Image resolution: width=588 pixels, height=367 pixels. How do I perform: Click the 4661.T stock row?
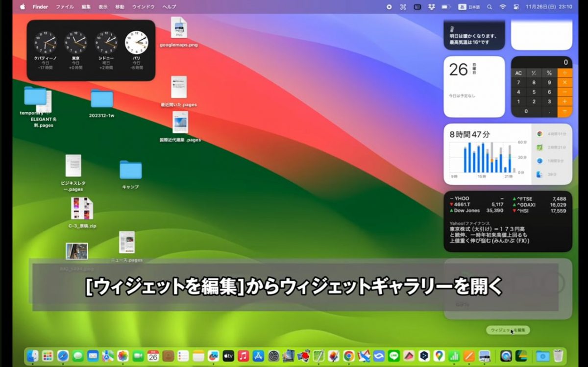coord(476,204)
